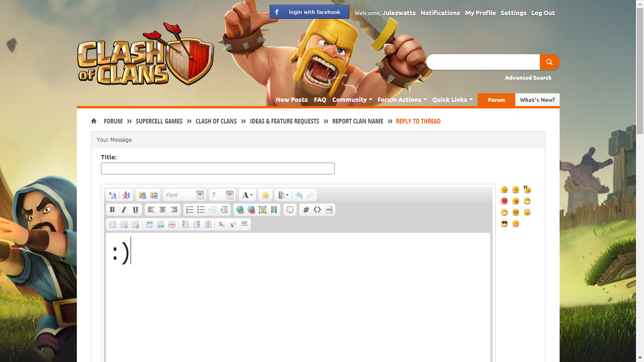
Task: Open the Notifications link
Action: point(440,13)
